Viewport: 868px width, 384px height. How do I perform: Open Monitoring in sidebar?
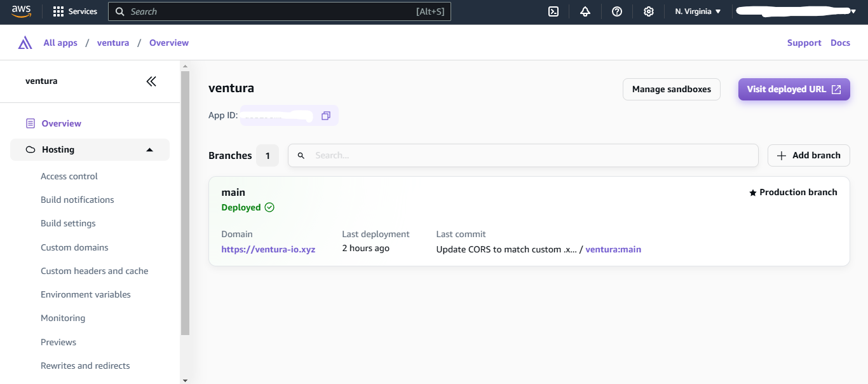[63, 318]
